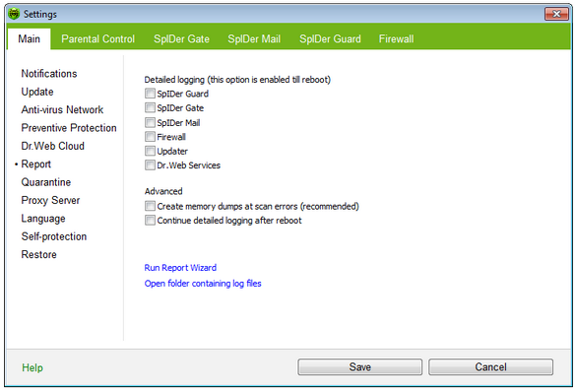This screenshot has width=577, height=392.
Task: Open the Update settings section
Action: click(37, 92)
